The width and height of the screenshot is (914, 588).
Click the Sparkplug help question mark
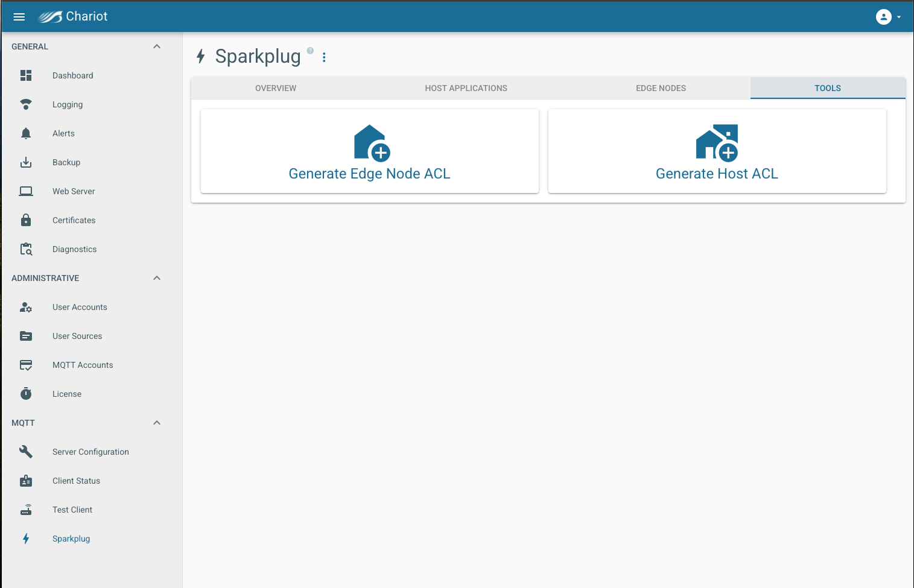(x=310, y=51)
